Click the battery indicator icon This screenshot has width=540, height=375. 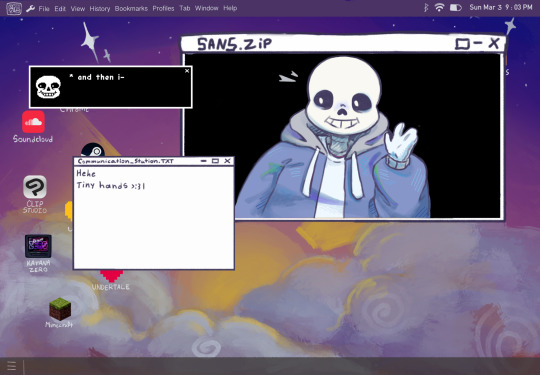pyautogui.click(x=456, y=8)
